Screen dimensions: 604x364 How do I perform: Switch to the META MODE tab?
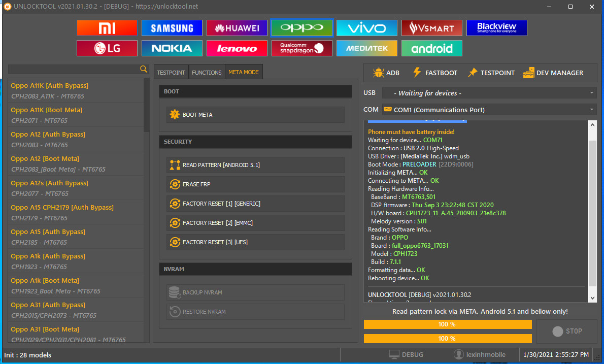coord(244,72)
